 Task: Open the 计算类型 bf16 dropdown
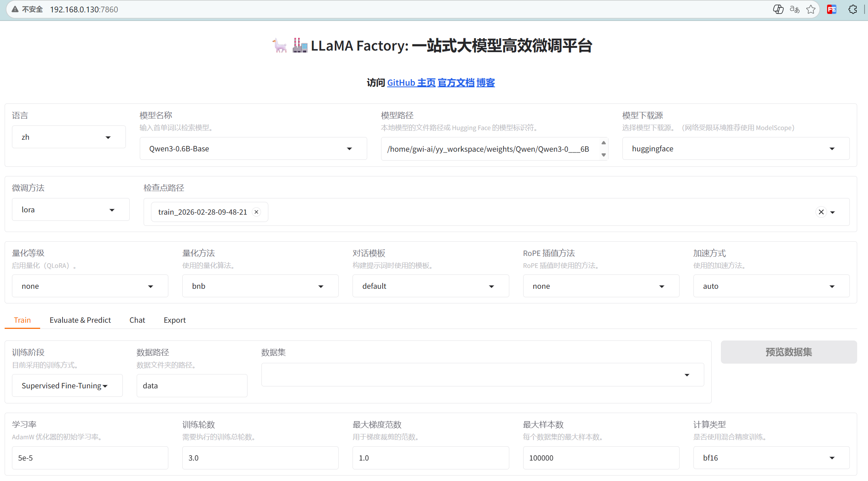point(771,458)
